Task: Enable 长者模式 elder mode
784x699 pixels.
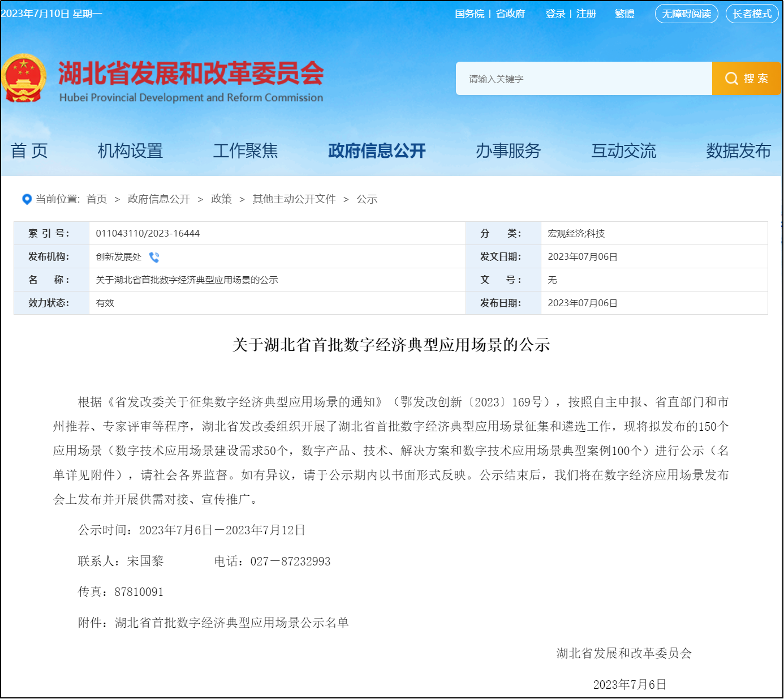Action: tap(752, 14)
